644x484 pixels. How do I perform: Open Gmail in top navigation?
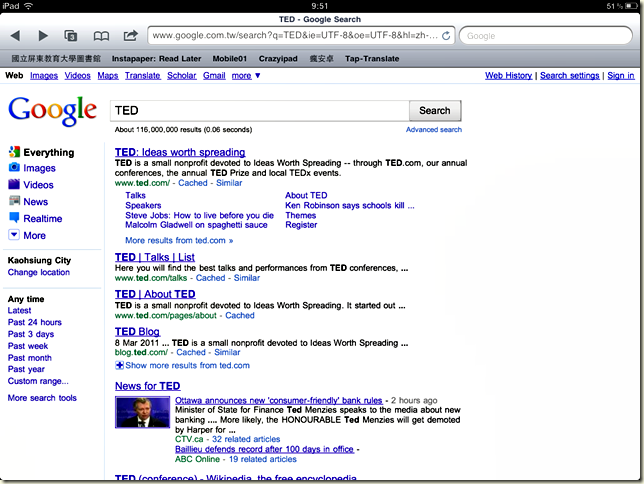(x=214, y=76)
